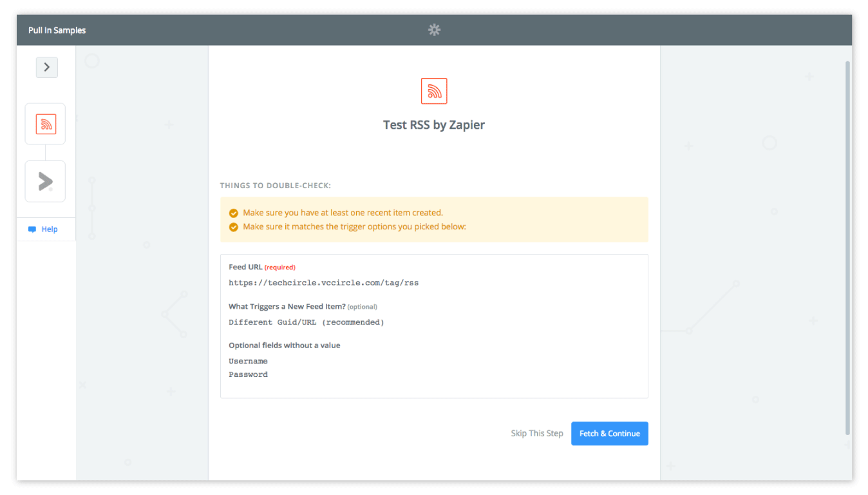This screenshot has width=868, height=495.
Task: Click What Triggers a New Feed Item label
Action: point(303,307)
